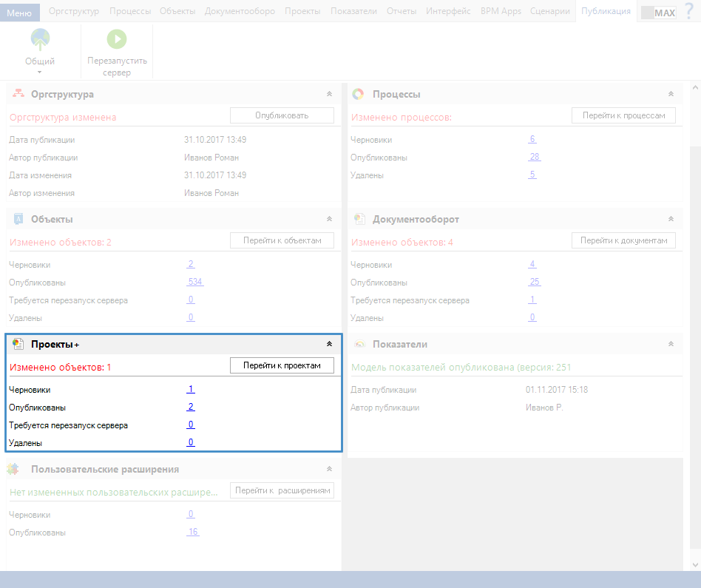
Task: Click the Объекты section icon
Action: point(18,219)
